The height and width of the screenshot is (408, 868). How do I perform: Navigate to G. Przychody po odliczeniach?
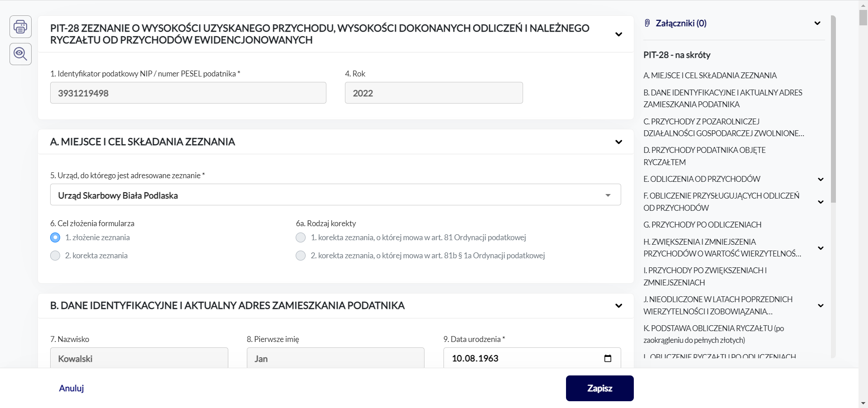click(702, 225)
